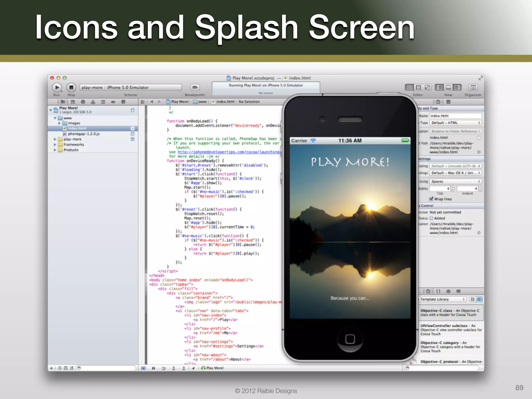
Task: Toggle the Navigator pane view button
Action: coord(440,88)
